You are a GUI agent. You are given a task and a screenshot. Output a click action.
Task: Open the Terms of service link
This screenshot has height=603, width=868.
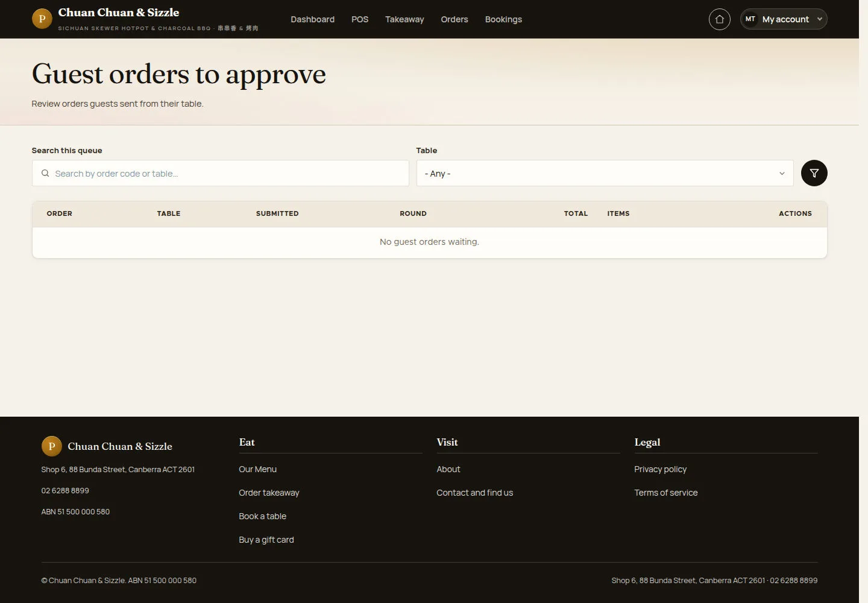[665, 493]
